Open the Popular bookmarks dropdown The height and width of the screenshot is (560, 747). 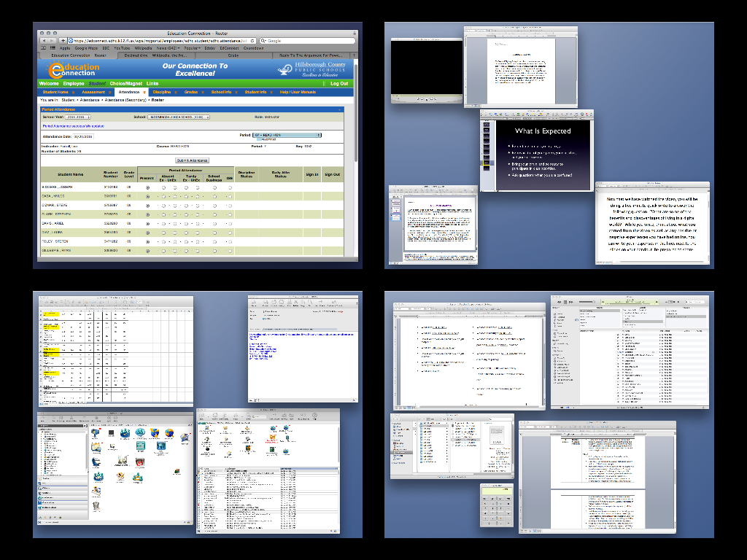192,48
